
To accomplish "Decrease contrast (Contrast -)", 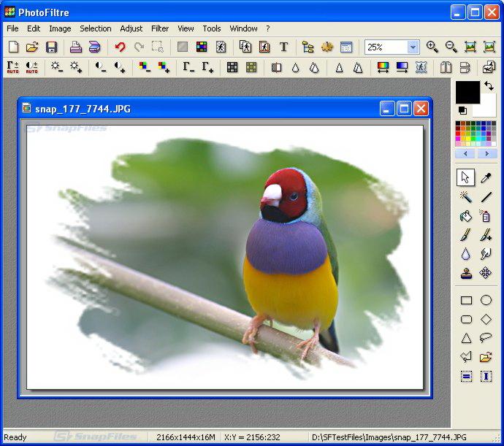I will [x=101, y=67].
